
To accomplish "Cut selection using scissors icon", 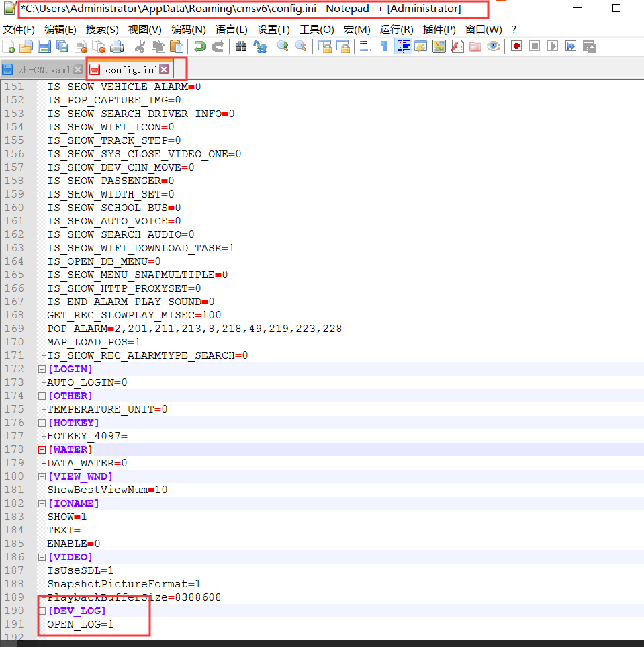I will coord(140,46).
